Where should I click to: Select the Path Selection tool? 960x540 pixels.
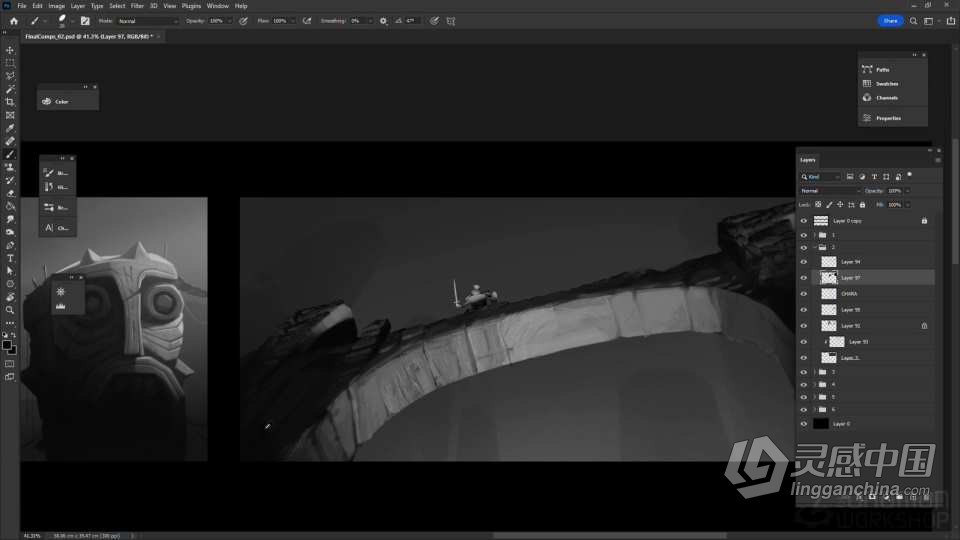click(10, 271)
